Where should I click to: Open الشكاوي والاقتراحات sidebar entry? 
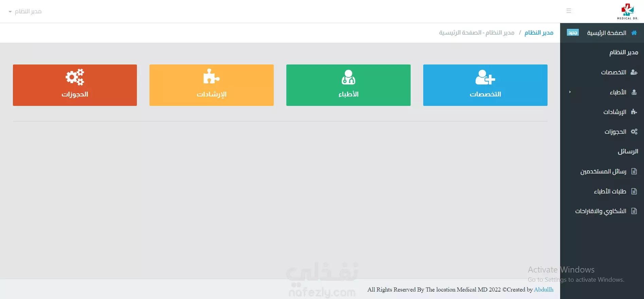click(x=600, y=211)
